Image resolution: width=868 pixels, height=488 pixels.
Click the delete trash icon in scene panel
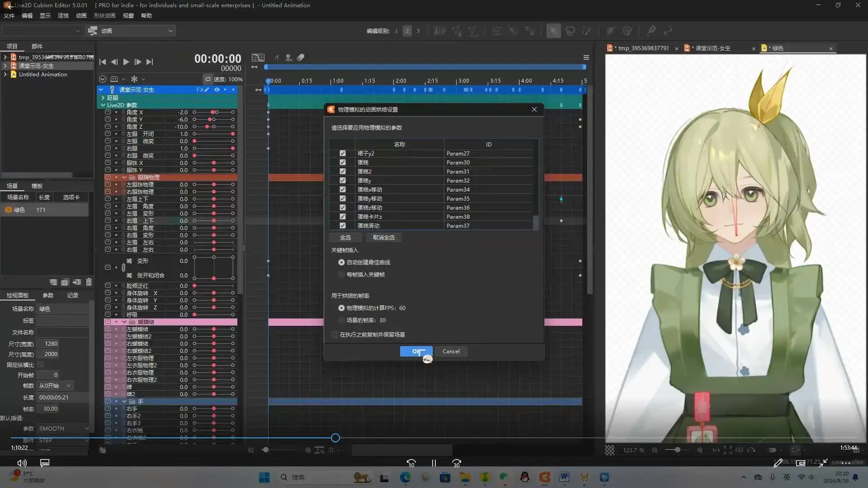click(89, 282)
